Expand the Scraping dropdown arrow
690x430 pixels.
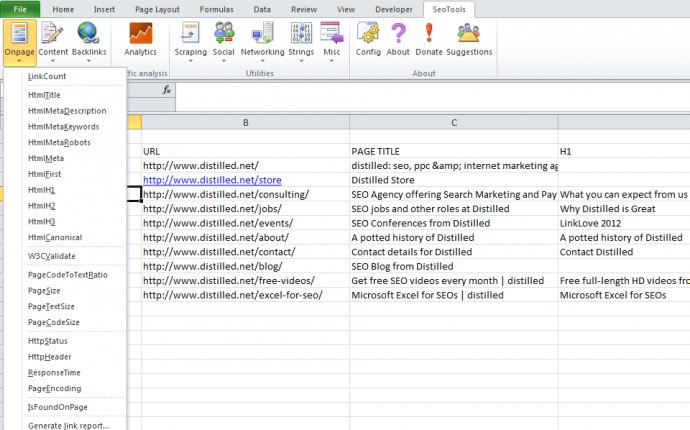click(191, 61)
